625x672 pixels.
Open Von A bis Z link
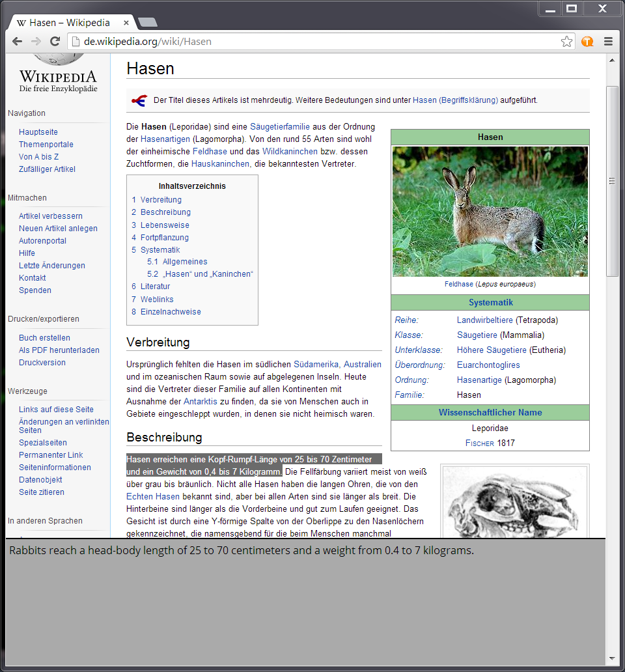click(38, 157)
